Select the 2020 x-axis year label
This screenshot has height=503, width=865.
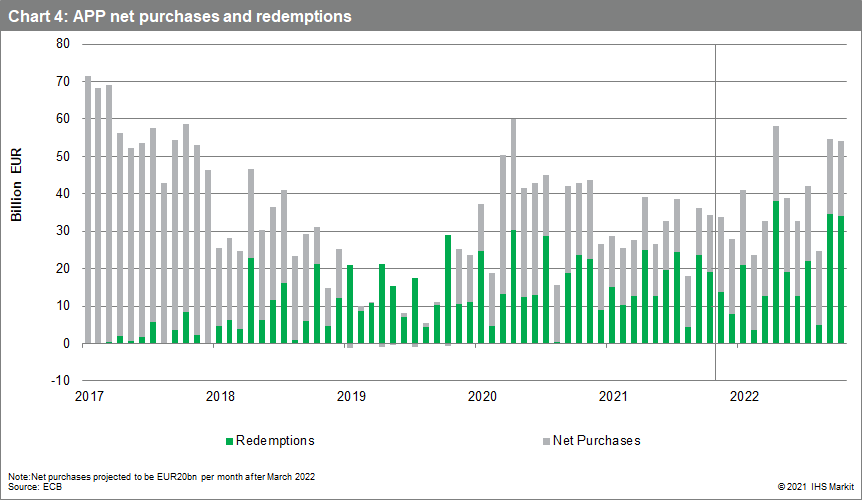[482, 397]
